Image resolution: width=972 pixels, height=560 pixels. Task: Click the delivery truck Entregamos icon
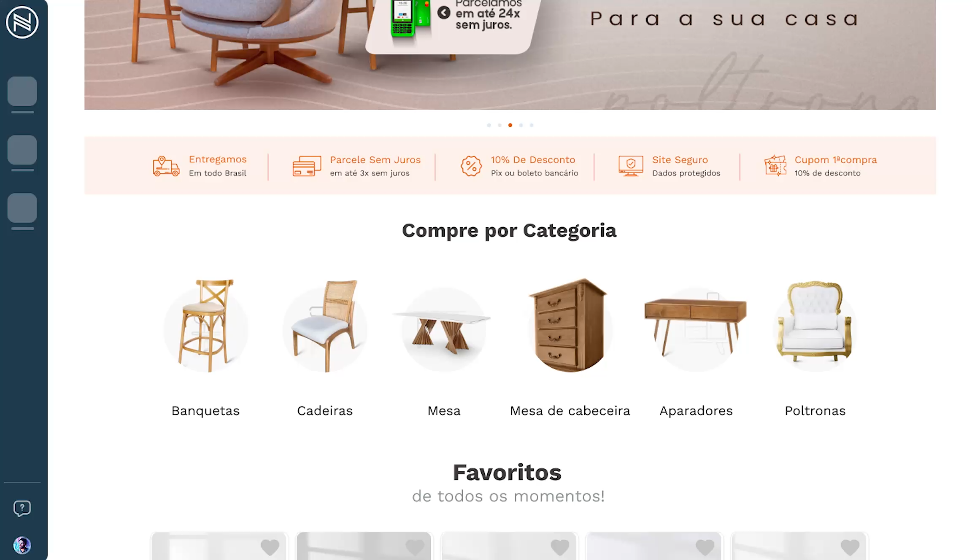[x=166, y=166]
